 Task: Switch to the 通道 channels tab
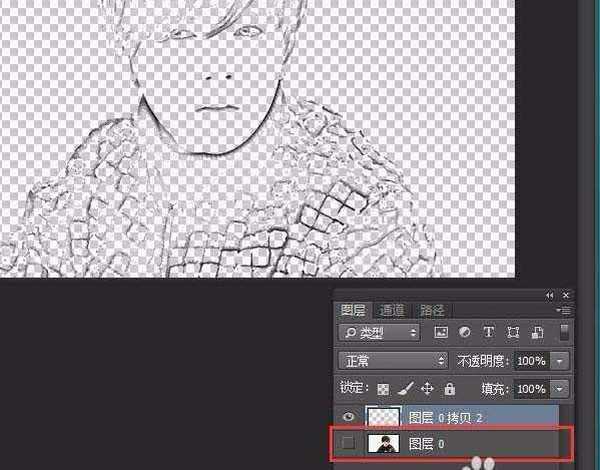[392, 311]
